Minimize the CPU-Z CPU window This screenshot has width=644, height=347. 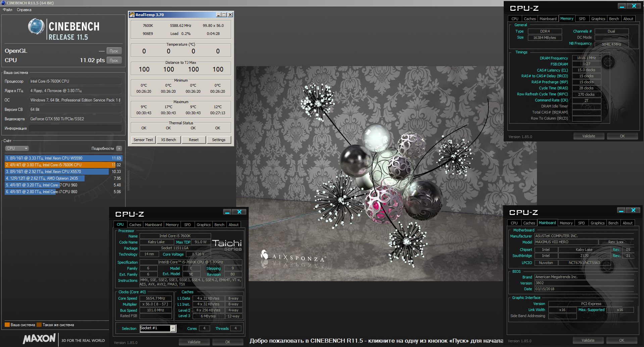click(227, 212)
